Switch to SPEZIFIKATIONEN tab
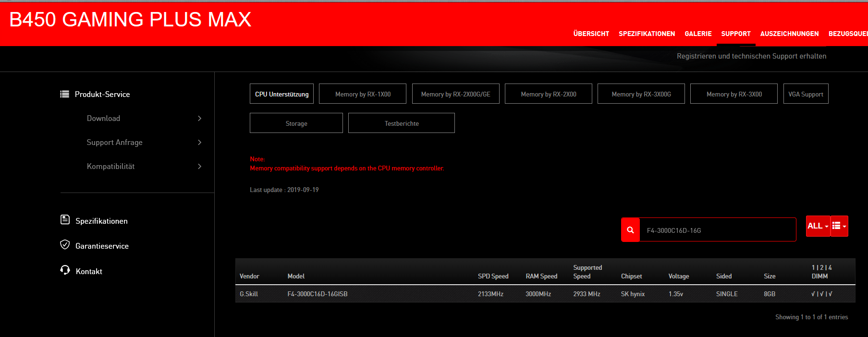 click(647, 34)
